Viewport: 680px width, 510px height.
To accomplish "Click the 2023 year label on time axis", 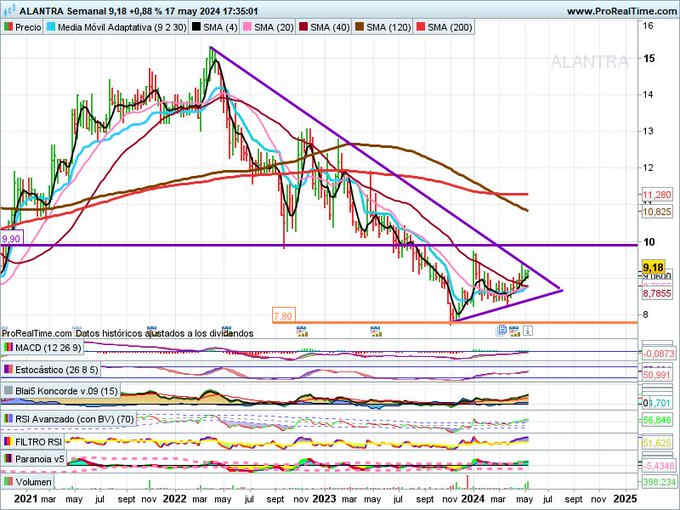I will click(x=324, y=499).
